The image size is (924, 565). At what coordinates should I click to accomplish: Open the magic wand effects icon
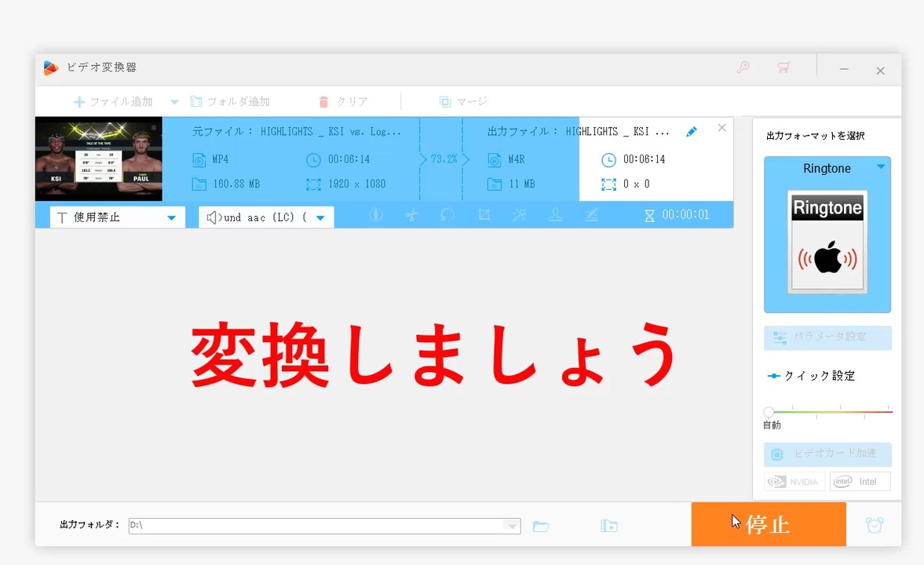(519, 215)
